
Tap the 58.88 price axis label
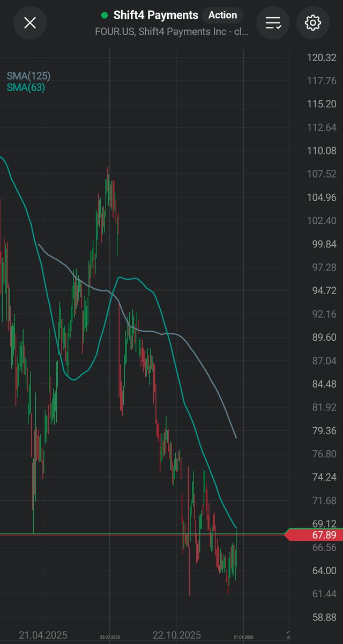[x=324, y=617]
